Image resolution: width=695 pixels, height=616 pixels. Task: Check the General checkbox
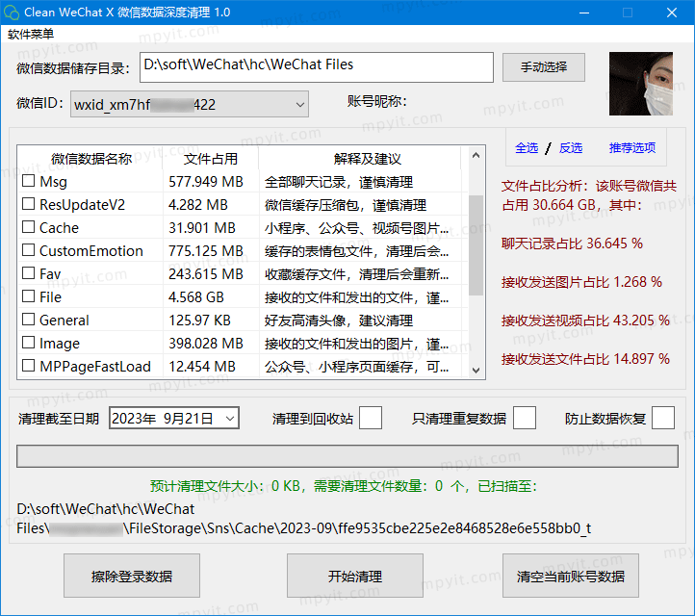pyautogui.click(x=28, y=320)
